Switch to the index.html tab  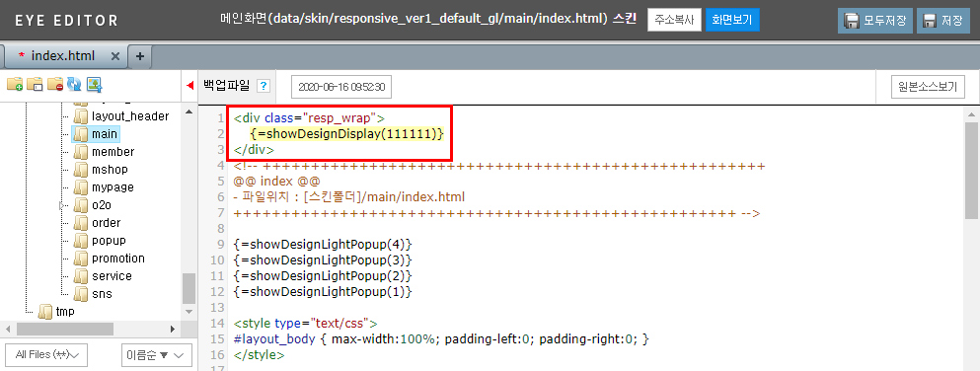point(62,56)
